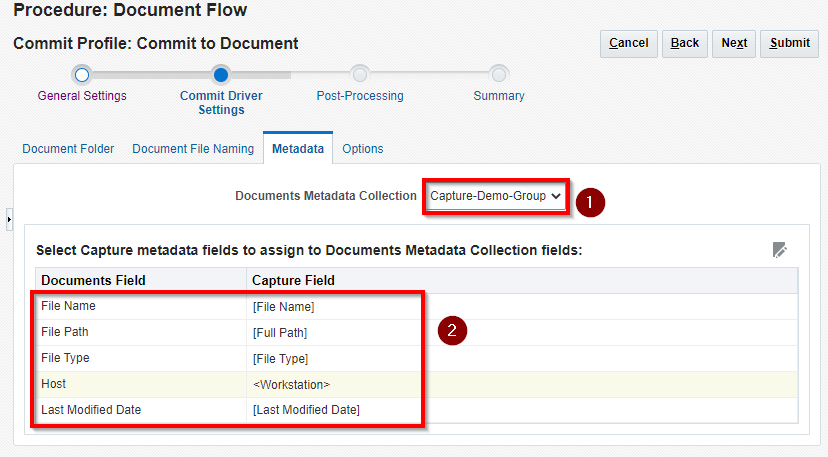Jump to General Settings train step
Viewport: 828px width, 457px height.
82,74
